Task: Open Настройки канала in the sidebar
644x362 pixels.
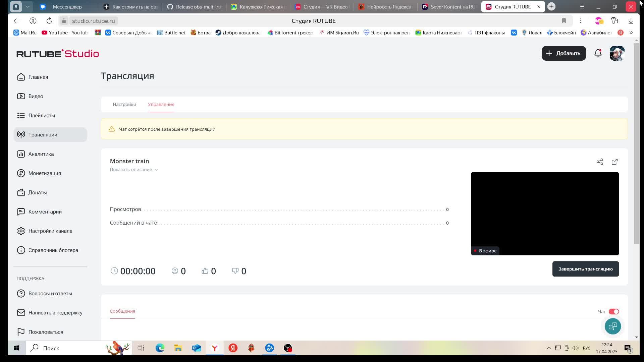Action: [50, 231]
